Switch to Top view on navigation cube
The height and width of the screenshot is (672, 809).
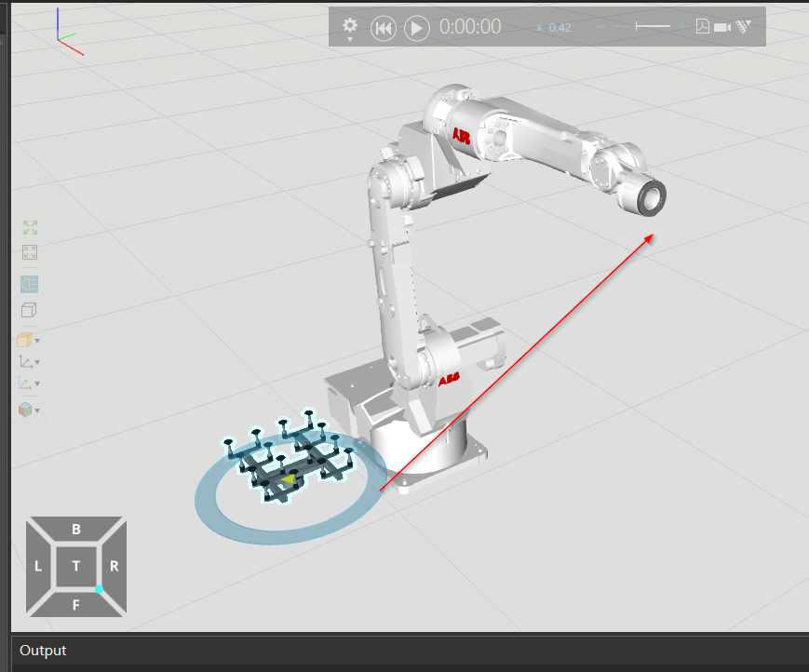(x=75, y=566)
